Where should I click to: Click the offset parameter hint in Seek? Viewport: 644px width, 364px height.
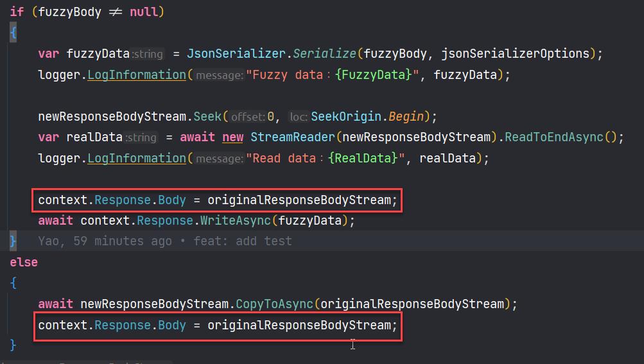coord(248,117)
